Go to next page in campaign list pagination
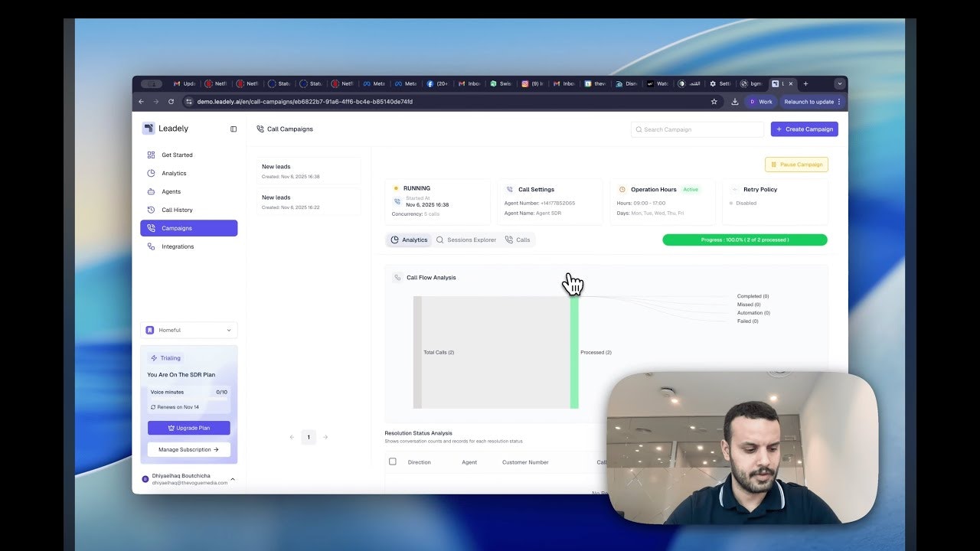The height and width of the screenshot is (551, 980). 325,437
